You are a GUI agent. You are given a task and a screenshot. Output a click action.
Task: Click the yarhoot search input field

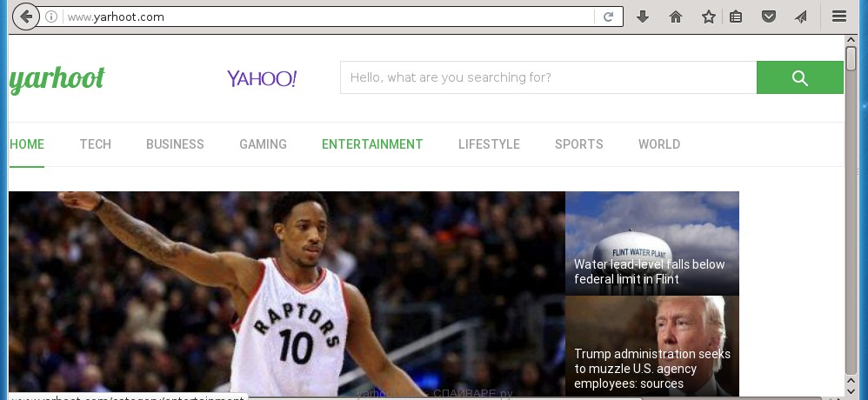(x=548, y=77)
